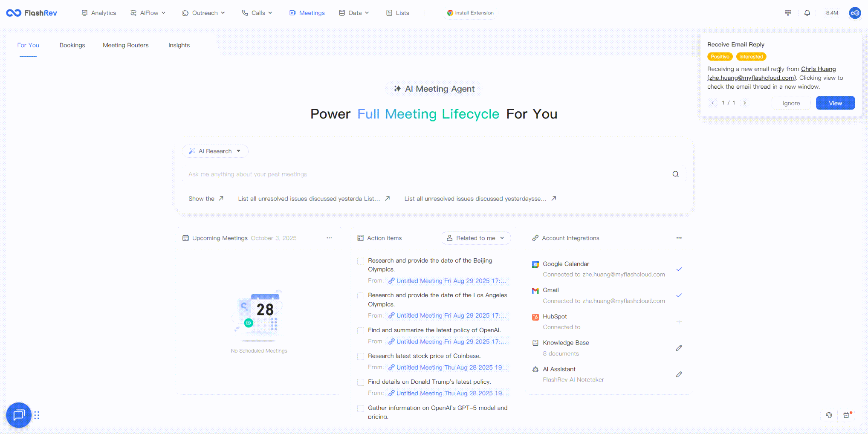Screen dimensions: 868x434
Task: Dismiss the email reply with Ignore
Action: coord(791,103)
